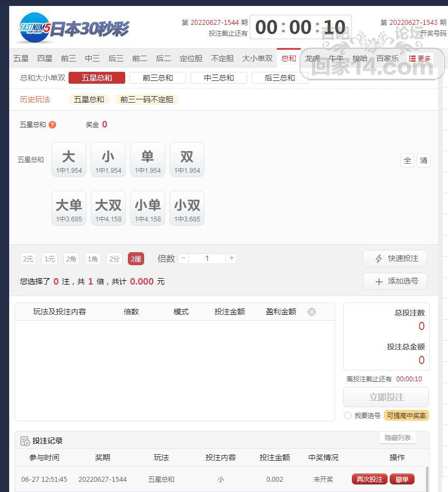Select the 大单 bet option

pos(69,208)
